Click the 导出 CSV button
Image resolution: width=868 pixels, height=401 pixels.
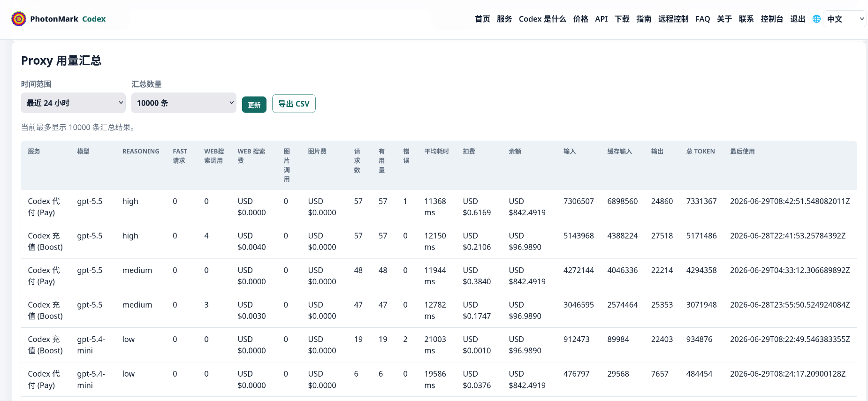pyautogui.click(x=294, y=104)
